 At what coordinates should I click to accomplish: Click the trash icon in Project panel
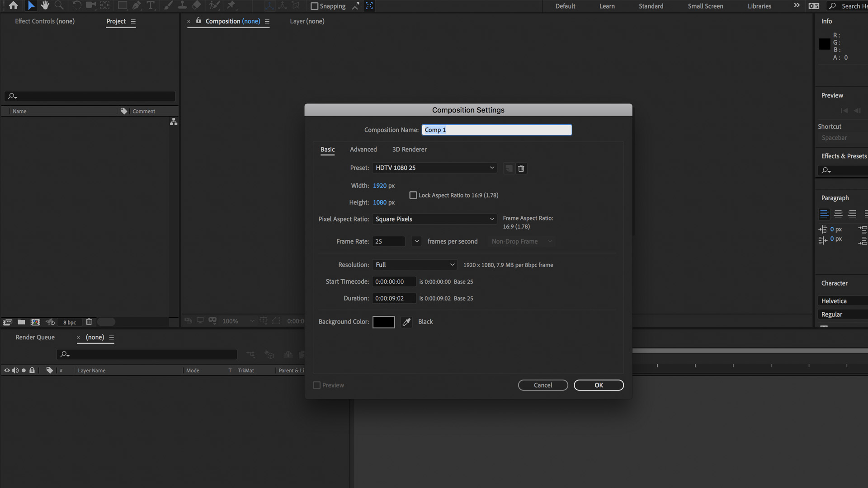point(89,322)
